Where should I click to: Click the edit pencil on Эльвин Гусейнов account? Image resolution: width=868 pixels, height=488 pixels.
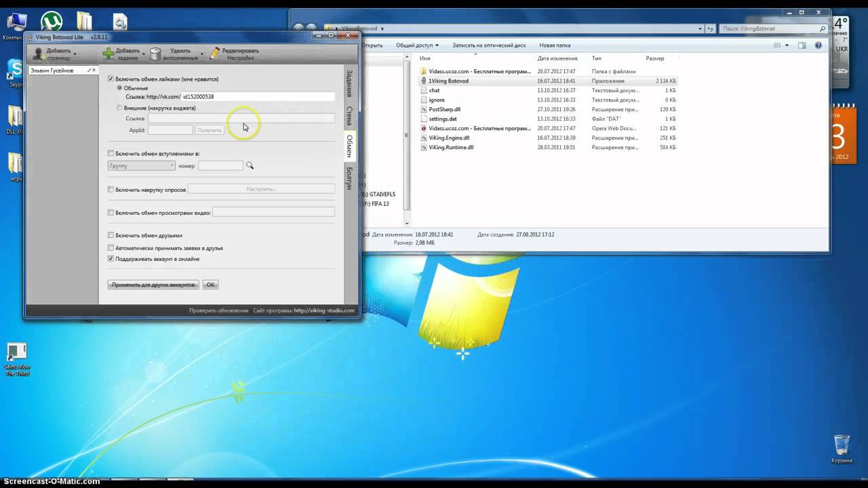coord(89,70)
